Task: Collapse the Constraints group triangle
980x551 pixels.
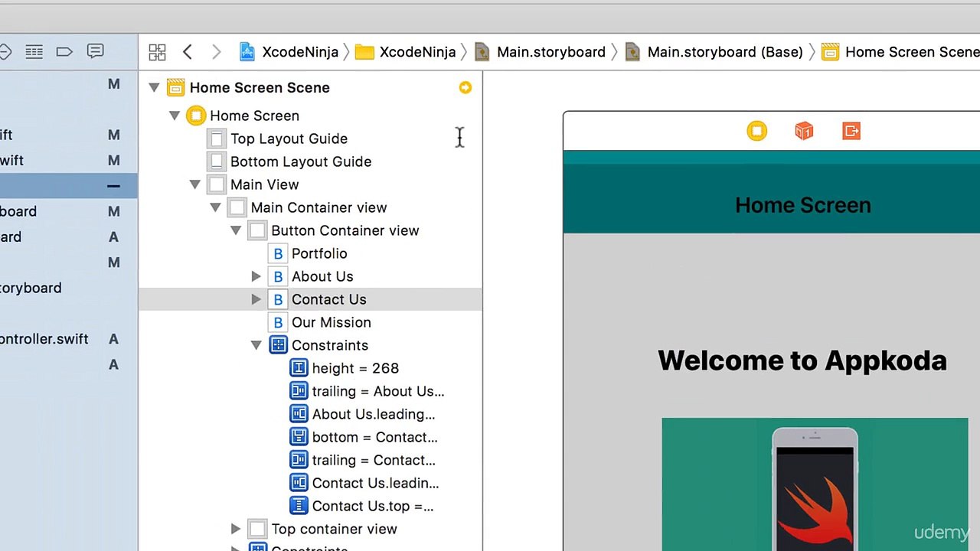Action: point(256,345)
